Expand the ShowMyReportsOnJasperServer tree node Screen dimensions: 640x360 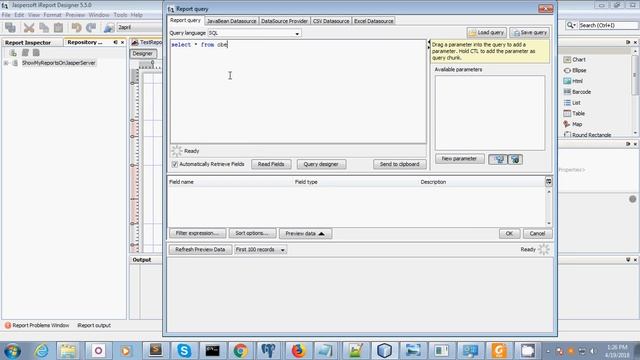[6, 63]
